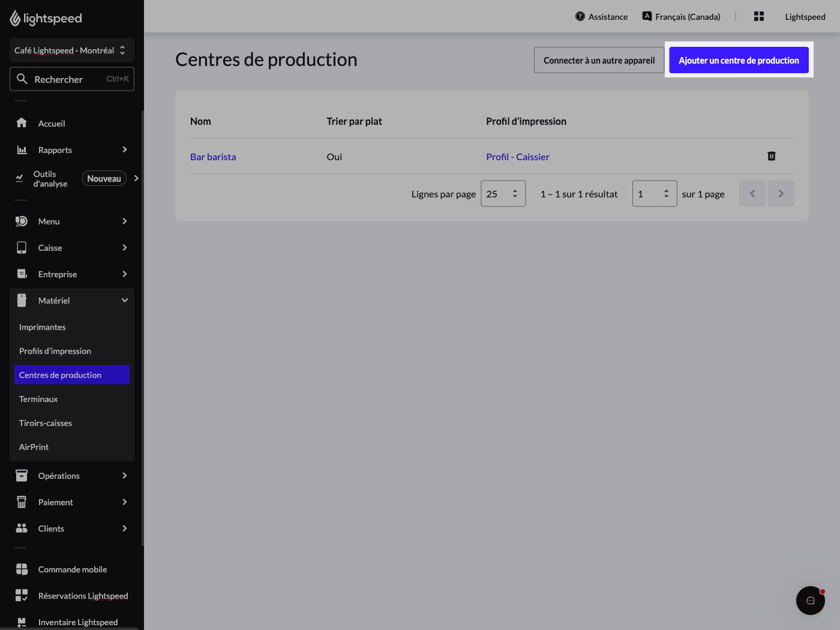Open Imprimantes in the sidebar
Image resolution: width=840 pixels, height=630 pixels.
pyautogui.click(x=72, y=327)
